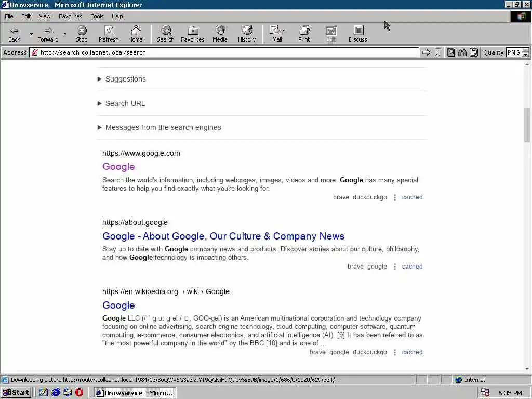Expand the Suggestions section
This screenshot has width=532, height=399.
coord(122,79)
